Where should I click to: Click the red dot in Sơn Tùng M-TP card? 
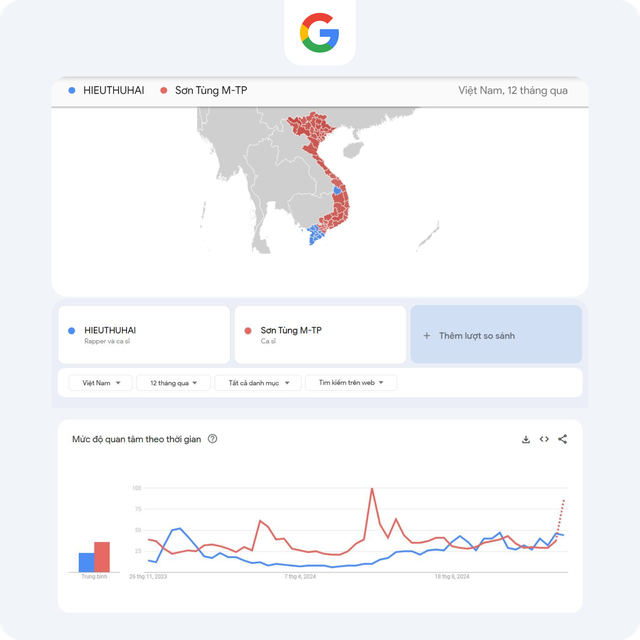click(248, 331)
